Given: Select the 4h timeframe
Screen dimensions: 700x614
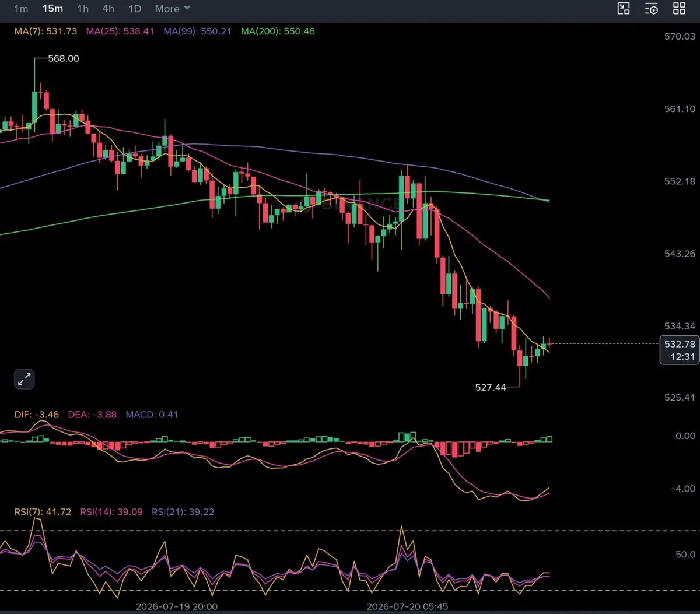Looking at the screenshot, I should (108, 9).
